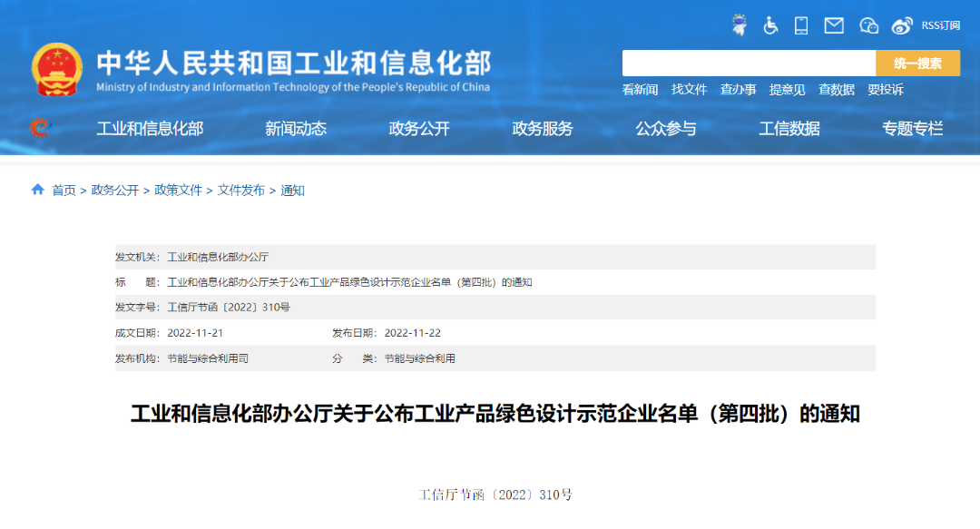Open the 政务服务 menu item

click(x=544, y=128)
